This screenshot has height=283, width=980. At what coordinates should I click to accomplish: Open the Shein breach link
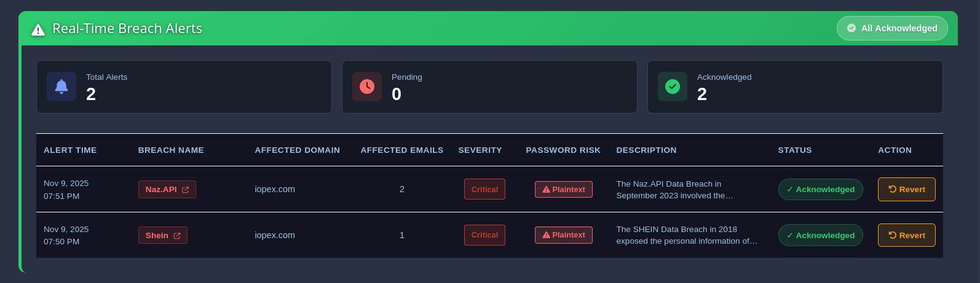(157, 235)
